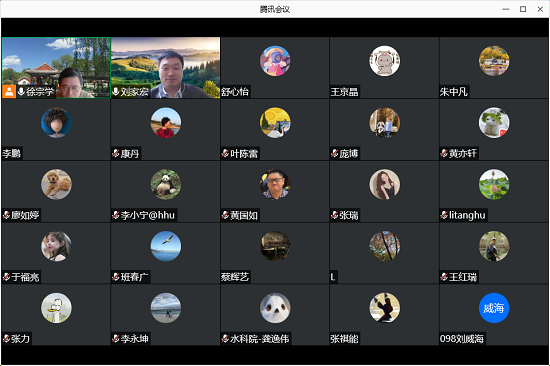Close the 腾讯会议 window
Screen dimensions: 550x366
(x=540, y=9)
